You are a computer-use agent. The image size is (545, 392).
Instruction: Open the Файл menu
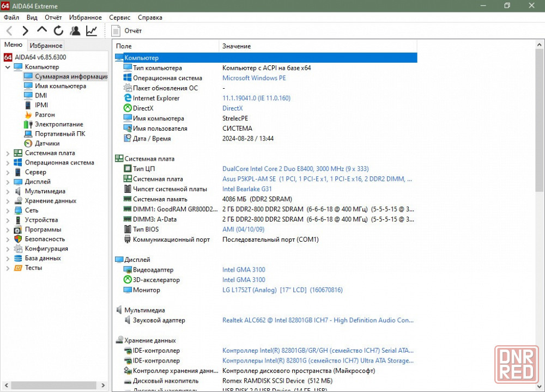[11, 17]
